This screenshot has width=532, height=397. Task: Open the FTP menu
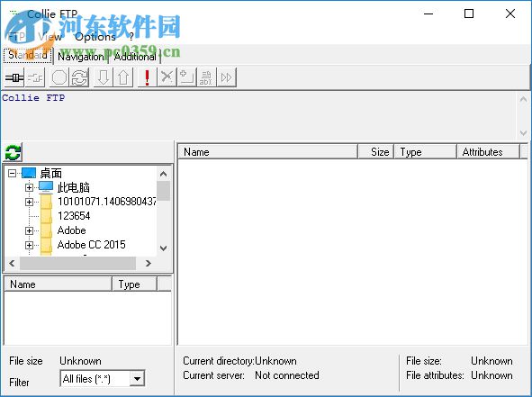(16, 36)
